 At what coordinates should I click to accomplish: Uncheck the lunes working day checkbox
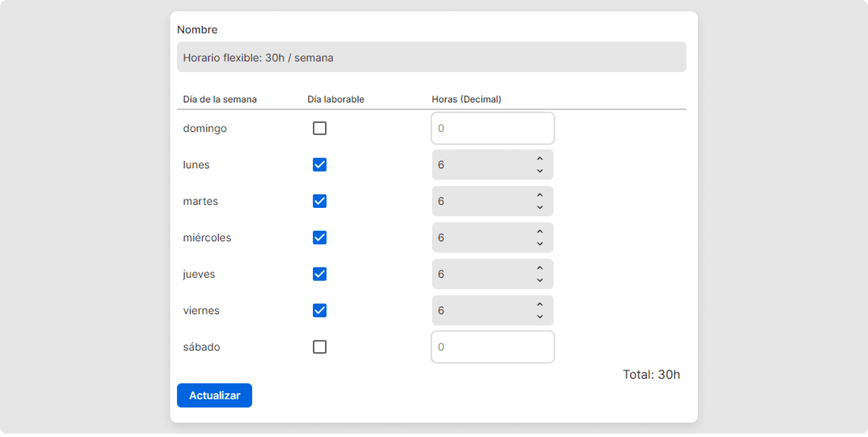point(320,165)
